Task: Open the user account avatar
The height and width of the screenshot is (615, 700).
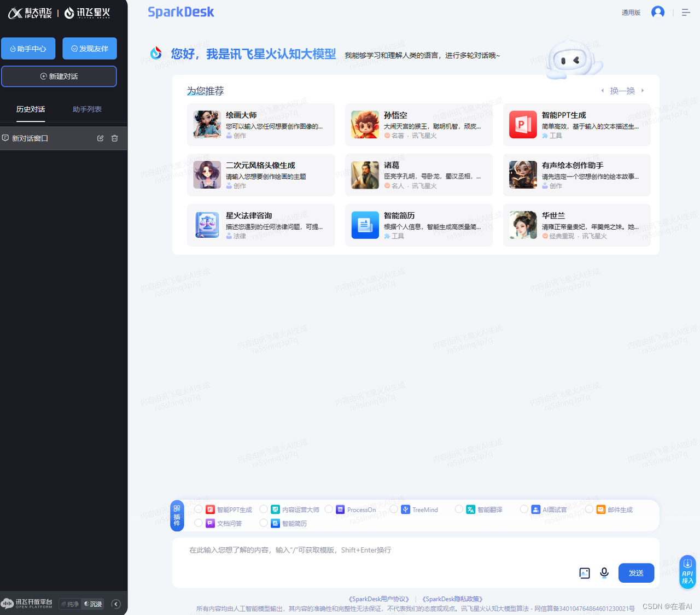Action: 658,12
